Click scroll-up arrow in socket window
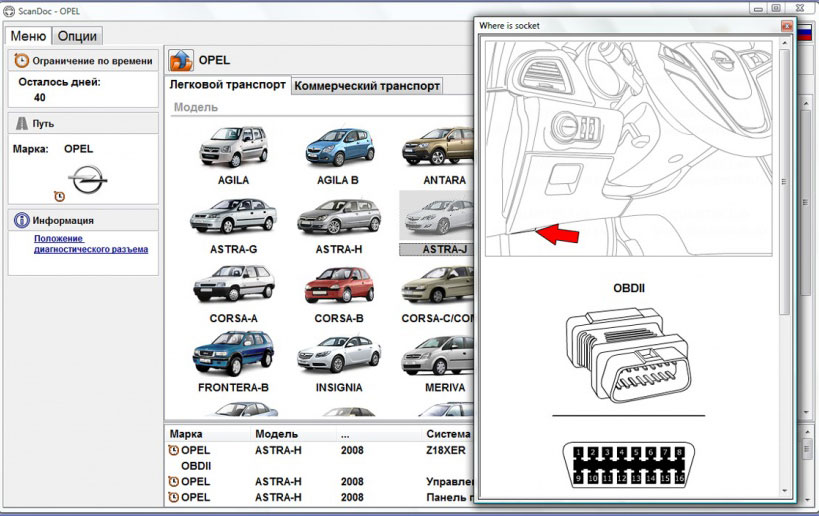The image size is (819, 516). pos(785,43)
